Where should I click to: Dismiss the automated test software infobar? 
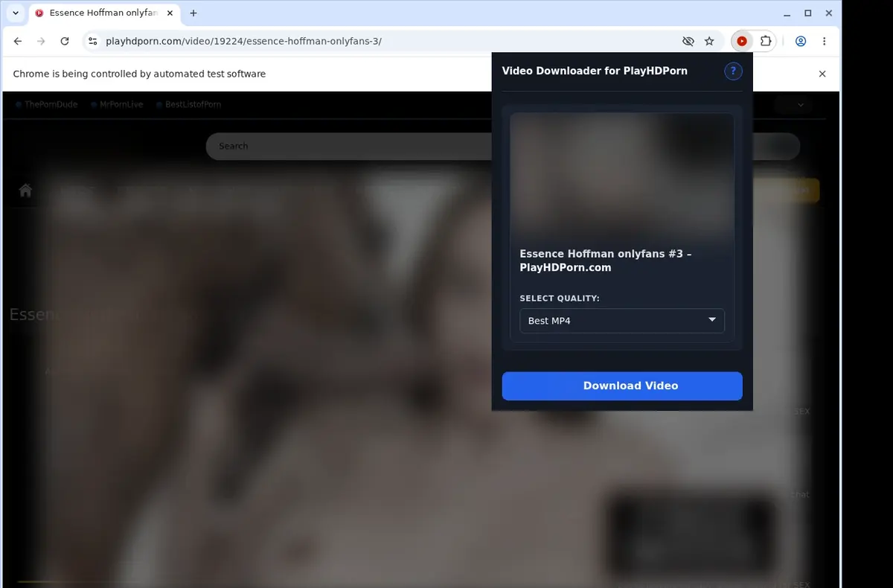point(822,74)
